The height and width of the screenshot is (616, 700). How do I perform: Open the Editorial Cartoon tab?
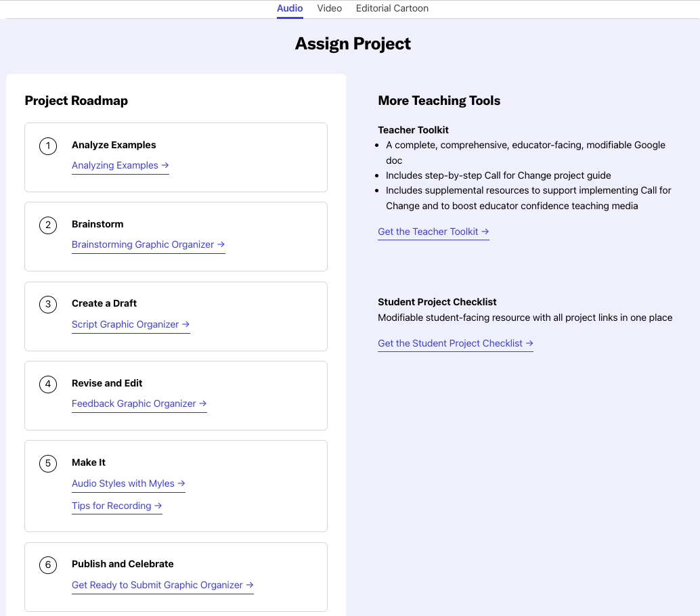click(392, 8)
